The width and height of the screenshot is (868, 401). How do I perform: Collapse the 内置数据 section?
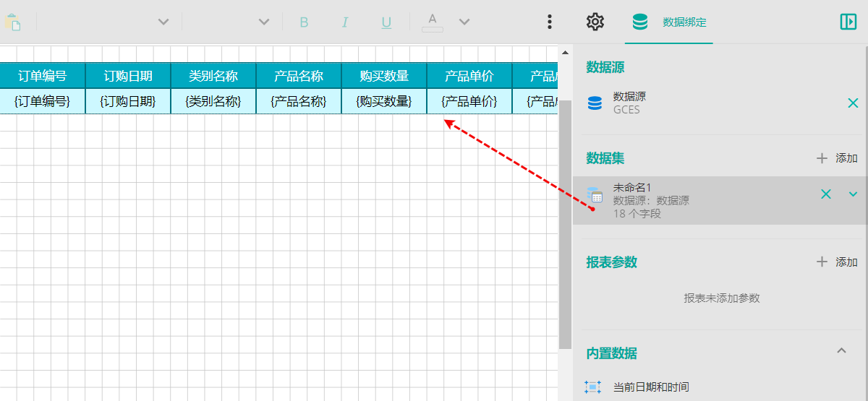(841, 351)
